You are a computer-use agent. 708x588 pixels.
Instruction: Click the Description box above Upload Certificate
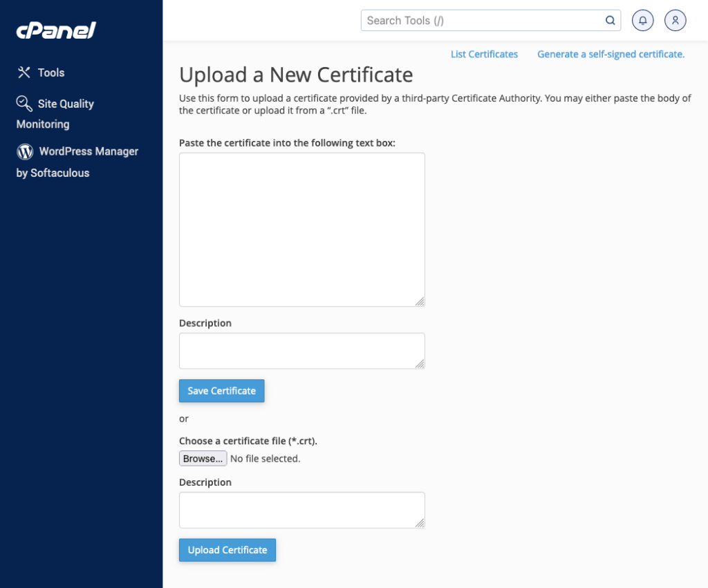pyautogui.click(x=301, y=509)
